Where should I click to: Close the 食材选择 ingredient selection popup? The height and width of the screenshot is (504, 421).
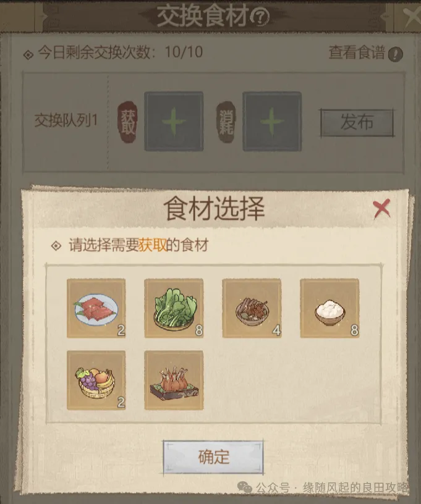click(382, 209)
